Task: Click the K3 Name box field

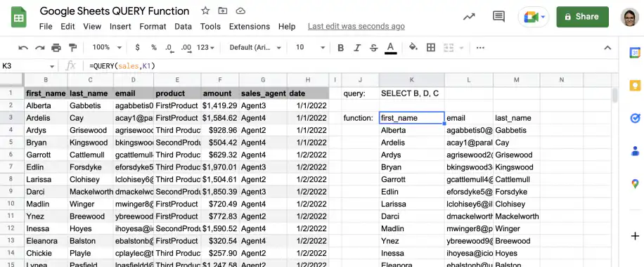Action: click(25, 66)
